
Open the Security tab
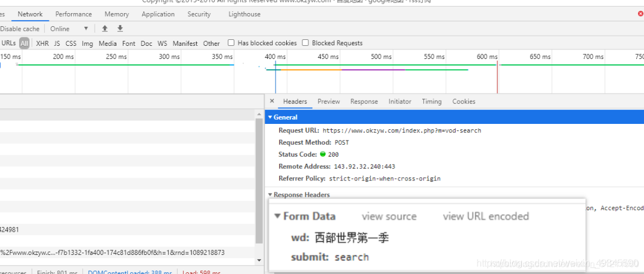click(x=199, y=14)
